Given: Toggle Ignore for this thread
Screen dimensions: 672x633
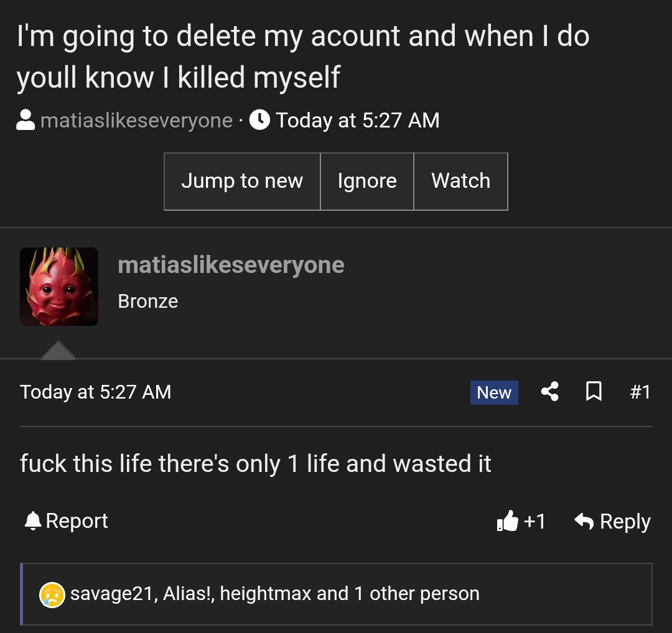Looking at the screenshot, I should [x=367, y=181].
